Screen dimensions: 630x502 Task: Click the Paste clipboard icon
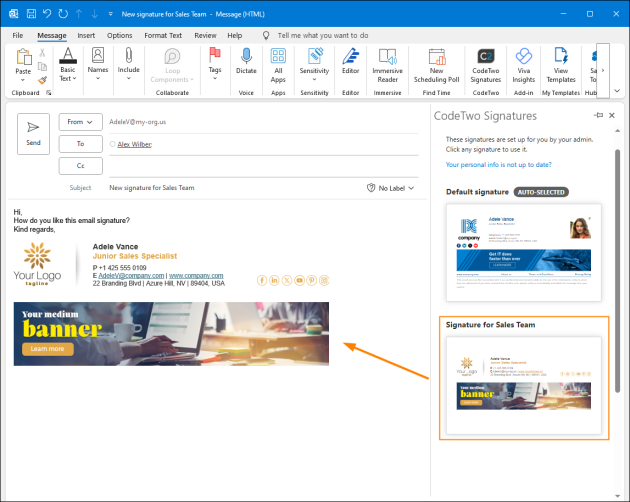point(23,57)
